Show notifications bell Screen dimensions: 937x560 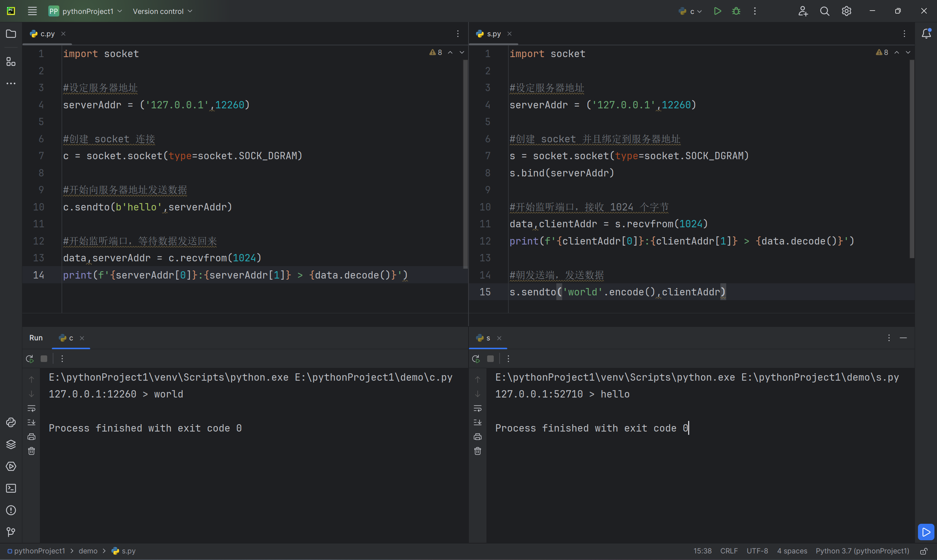pos(926,34)
